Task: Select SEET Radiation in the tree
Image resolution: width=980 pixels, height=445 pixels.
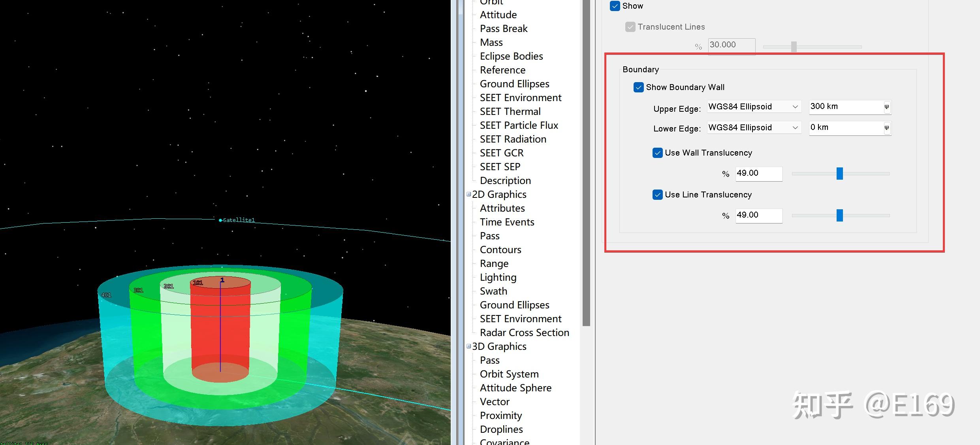Action: coord(513,139)
